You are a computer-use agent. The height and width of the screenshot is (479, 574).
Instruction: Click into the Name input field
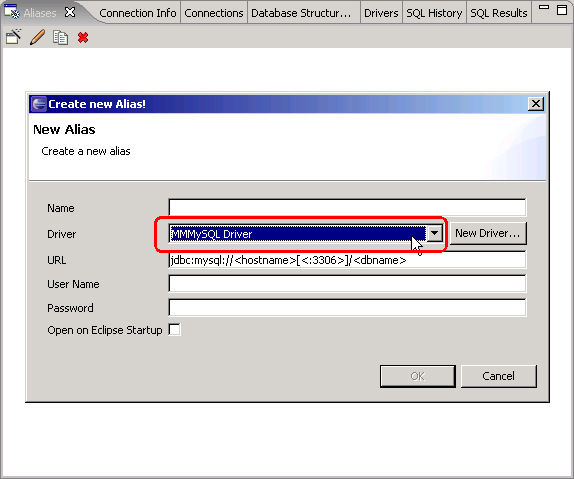(347, 208)
